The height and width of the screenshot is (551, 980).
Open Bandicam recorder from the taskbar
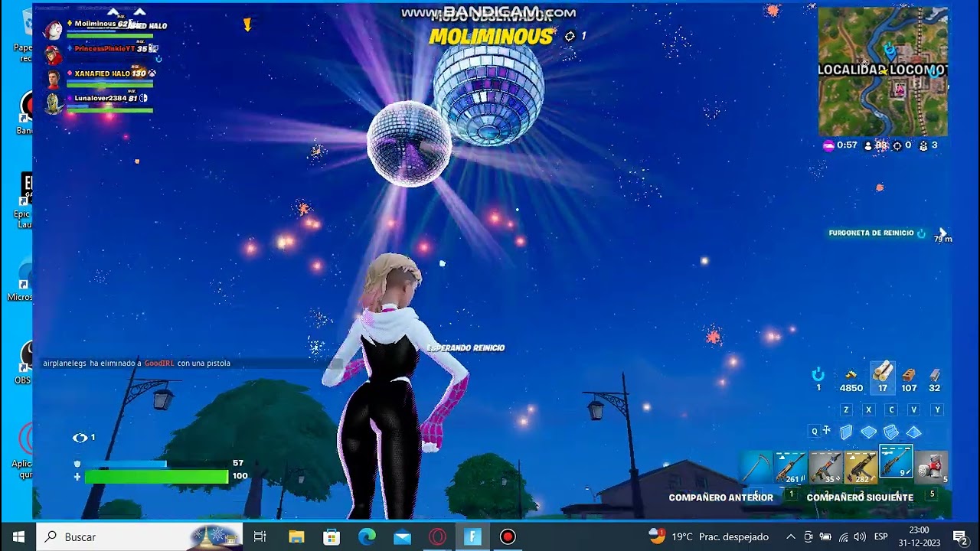pos(508,537)
